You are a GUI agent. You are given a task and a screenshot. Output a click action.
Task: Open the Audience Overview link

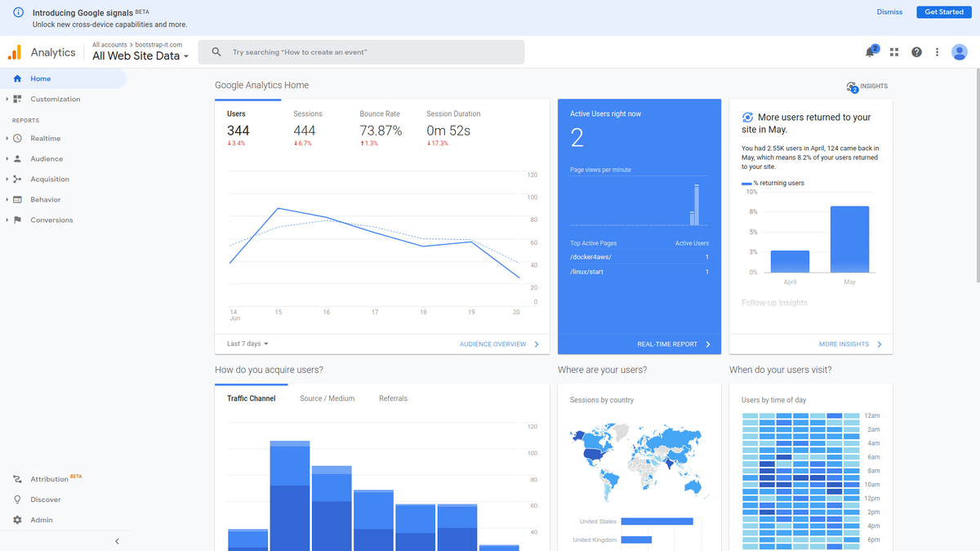pyautogui.click(x=500, y=344)
